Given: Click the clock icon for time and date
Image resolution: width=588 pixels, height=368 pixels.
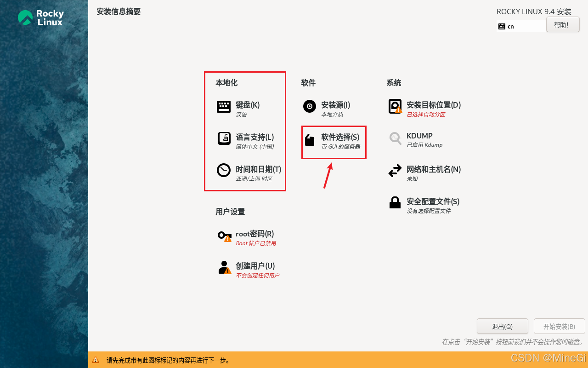Looking at the screenshot, I should [x=224, y=170].
